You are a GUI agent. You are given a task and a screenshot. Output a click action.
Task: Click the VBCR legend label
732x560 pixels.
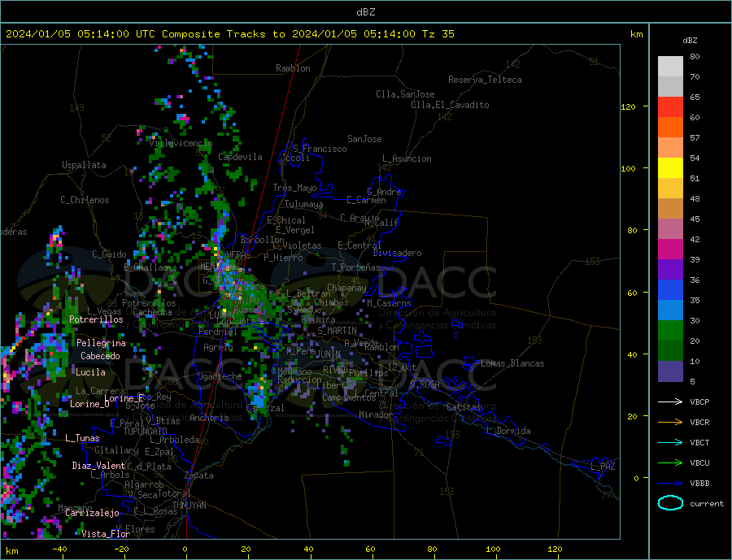click(x=699, y=423)
